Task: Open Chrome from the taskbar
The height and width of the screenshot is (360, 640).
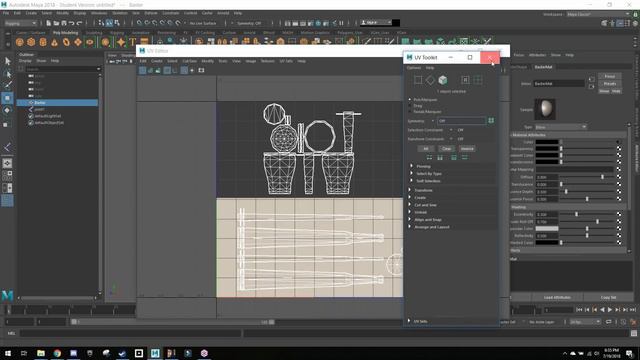Action: click(x=57, y=353)
